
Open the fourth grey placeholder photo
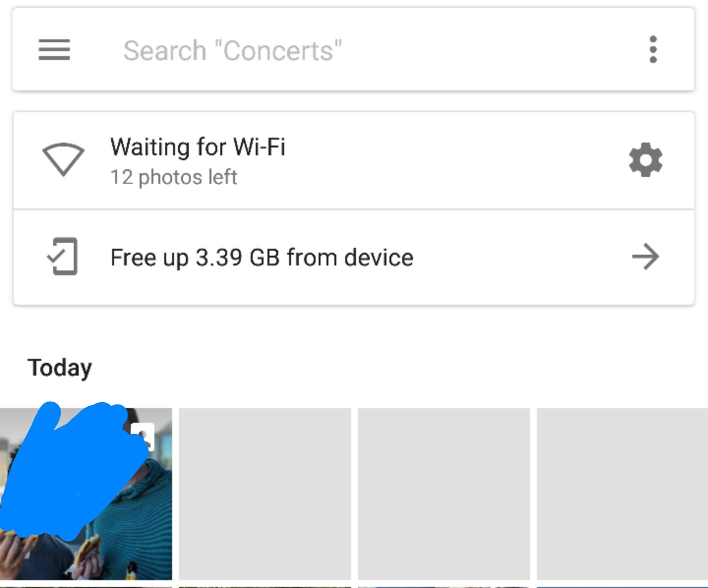click(622, 494)
